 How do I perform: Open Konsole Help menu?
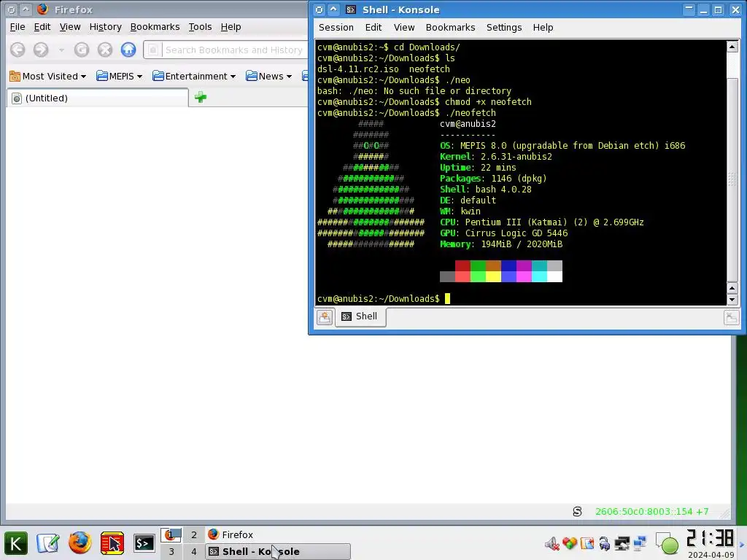click(543, 28)
